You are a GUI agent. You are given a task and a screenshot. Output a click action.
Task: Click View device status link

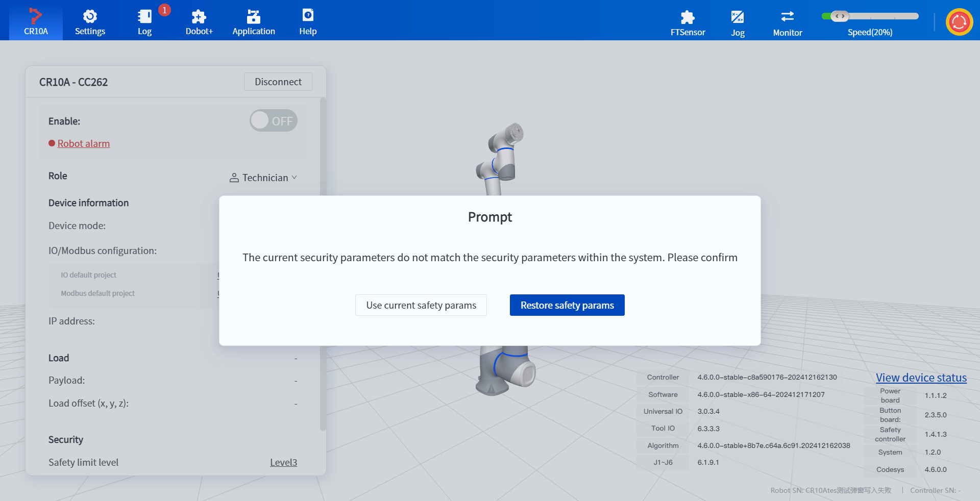click(x=921, y=378)
